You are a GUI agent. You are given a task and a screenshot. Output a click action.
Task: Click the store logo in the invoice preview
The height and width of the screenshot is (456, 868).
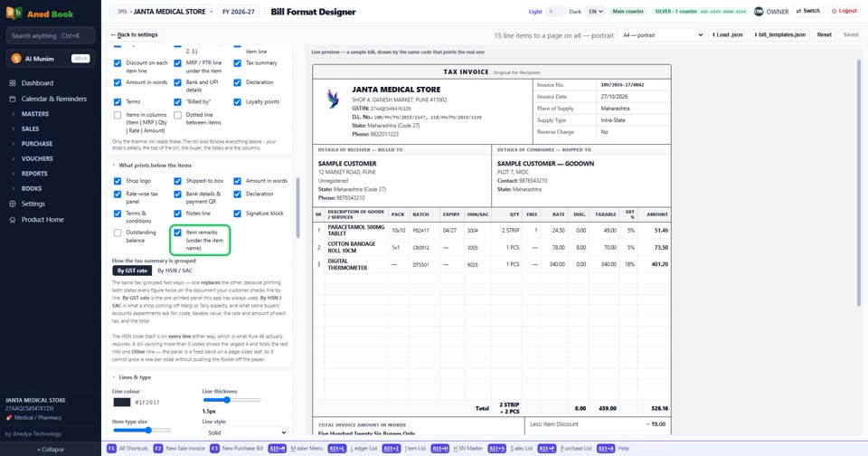pos(333,98)
